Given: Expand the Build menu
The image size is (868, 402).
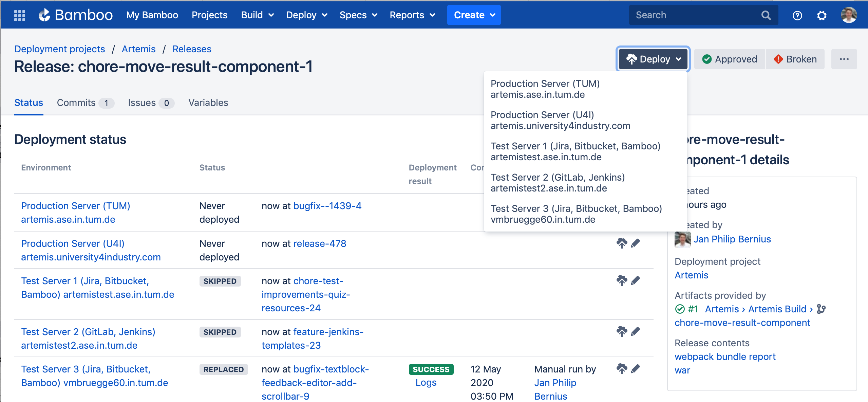Looking at the screenshot, I should [258, 15].
